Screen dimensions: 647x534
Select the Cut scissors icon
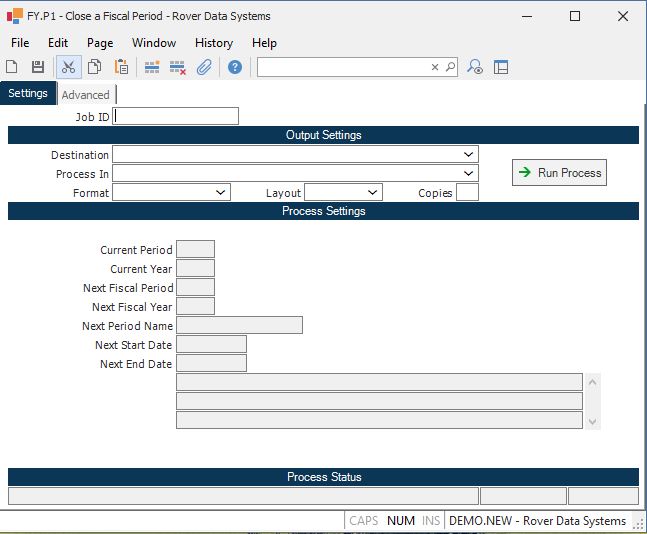[x=68, y=67]
